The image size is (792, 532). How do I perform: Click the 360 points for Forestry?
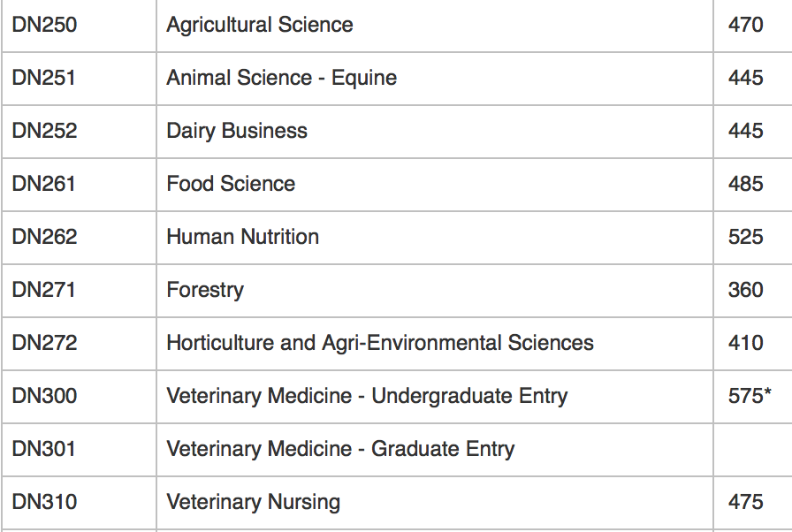pyautogui.click(x=745, y=290)
